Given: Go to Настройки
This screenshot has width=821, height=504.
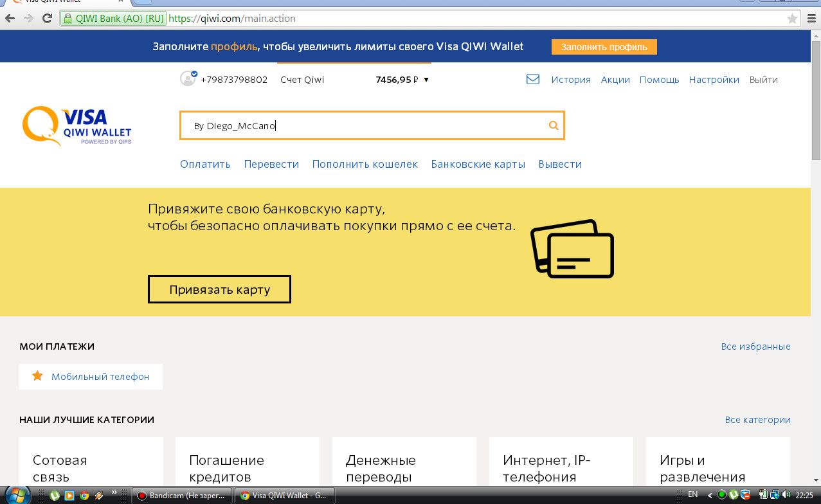Looking at the screenshot, I should click(714, 80).
